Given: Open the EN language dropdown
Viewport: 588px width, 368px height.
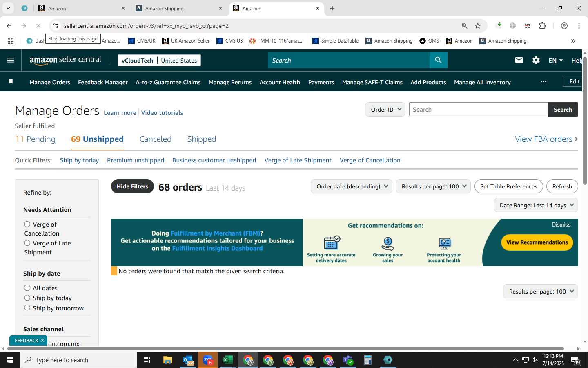Looking at the screenshot, I should [x=556, y=61].
